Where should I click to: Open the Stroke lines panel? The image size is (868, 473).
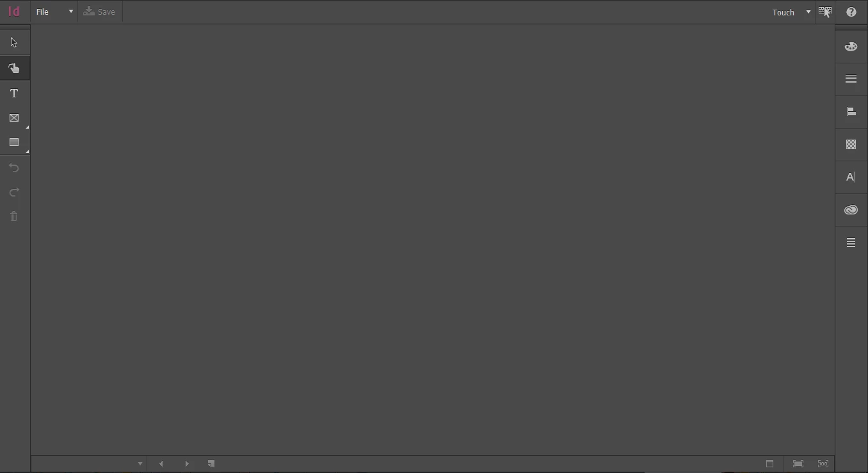851,79
